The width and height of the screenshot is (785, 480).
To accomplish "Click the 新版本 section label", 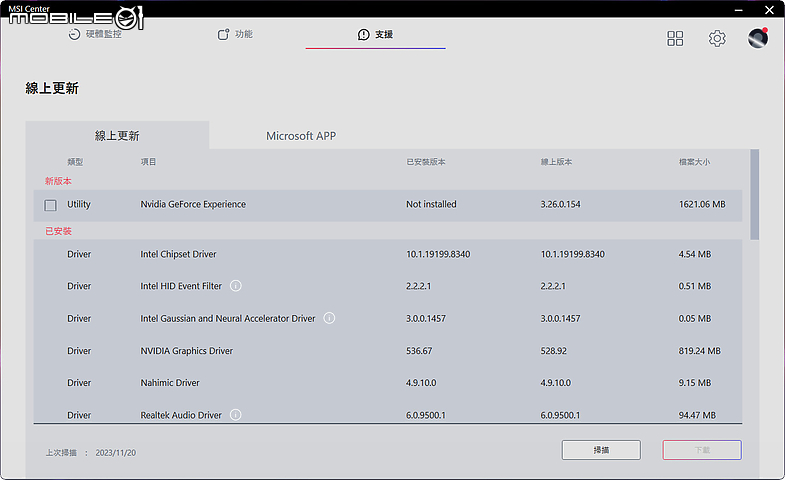I will tap(58, 181).
